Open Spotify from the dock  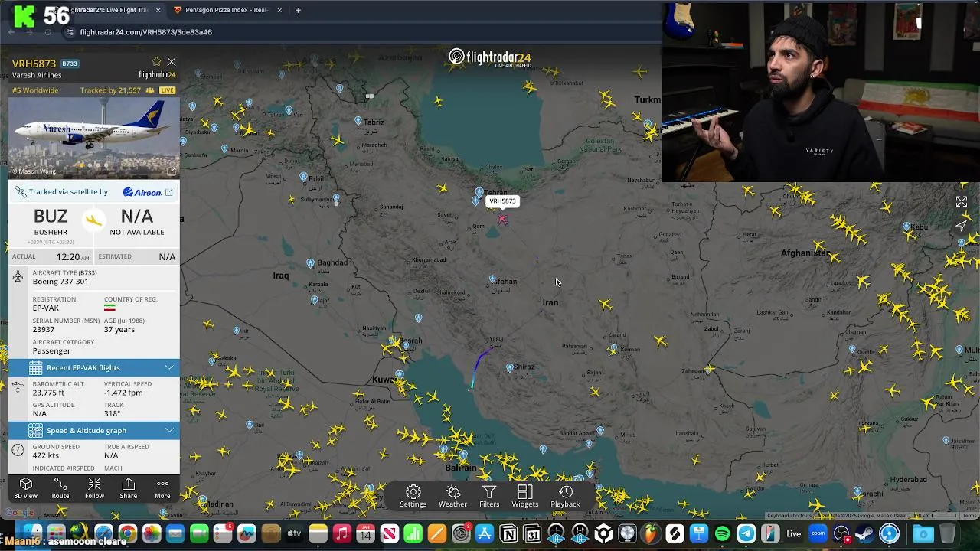[722, 533]
